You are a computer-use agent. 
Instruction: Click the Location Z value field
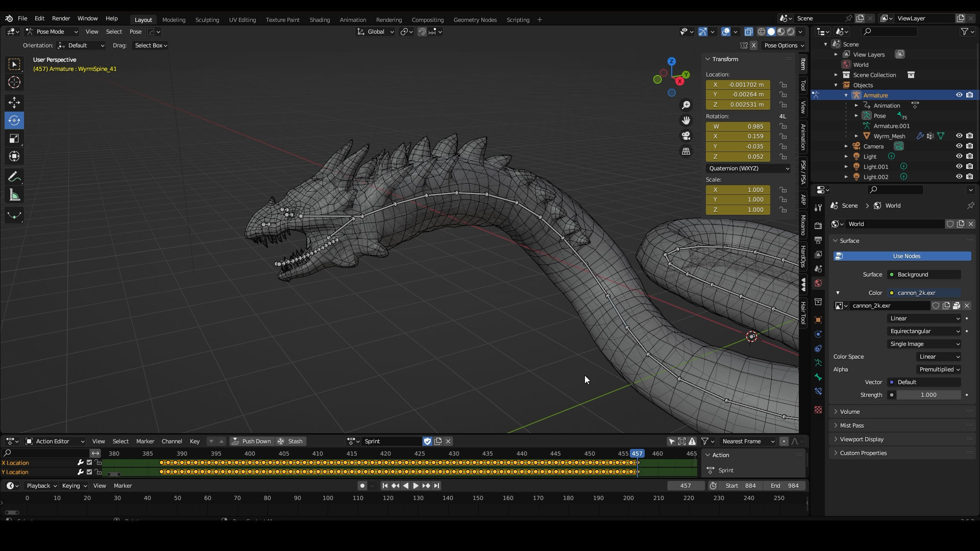(738, 105)
